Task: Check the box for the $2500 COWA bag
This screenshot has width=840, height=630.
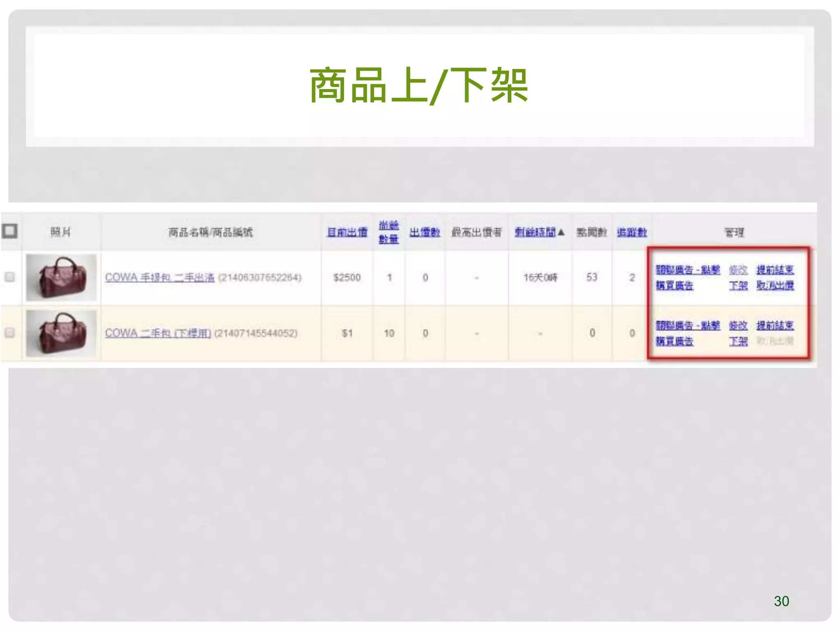Action: 9,277
